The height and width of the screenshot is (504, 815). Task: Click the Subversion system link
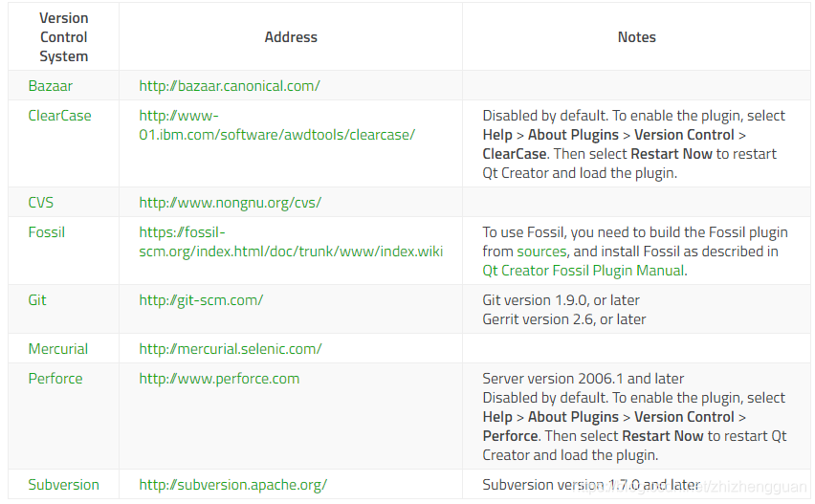pos(63,485)
